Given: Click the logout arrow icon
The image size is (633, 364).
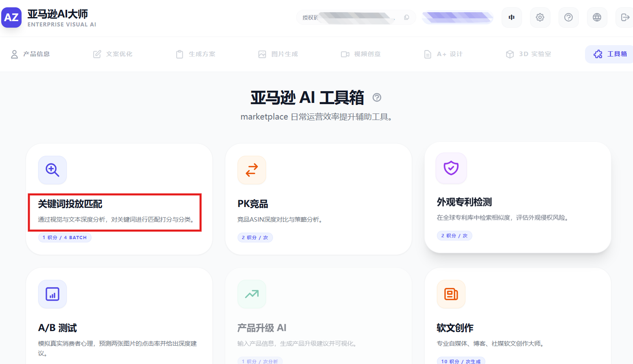Looking at the screenshot, I should [x=625, y=17].
